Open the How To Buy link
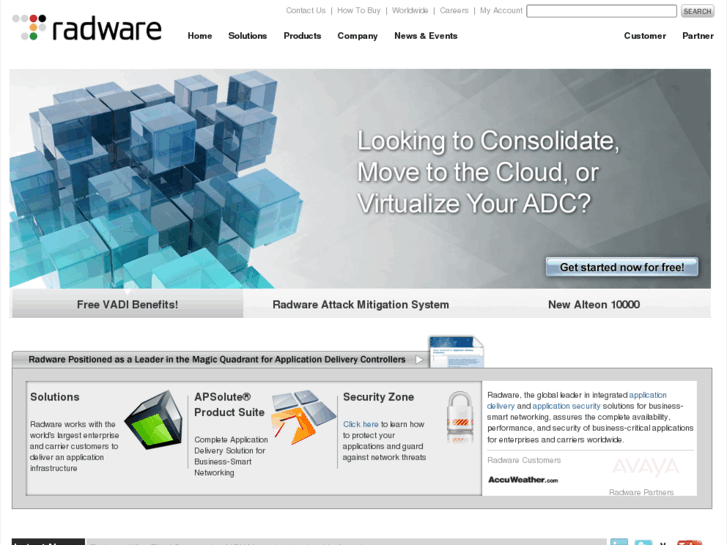Image resolution: width=727 pixels, height=545 pixels. [x=359, y=10]
